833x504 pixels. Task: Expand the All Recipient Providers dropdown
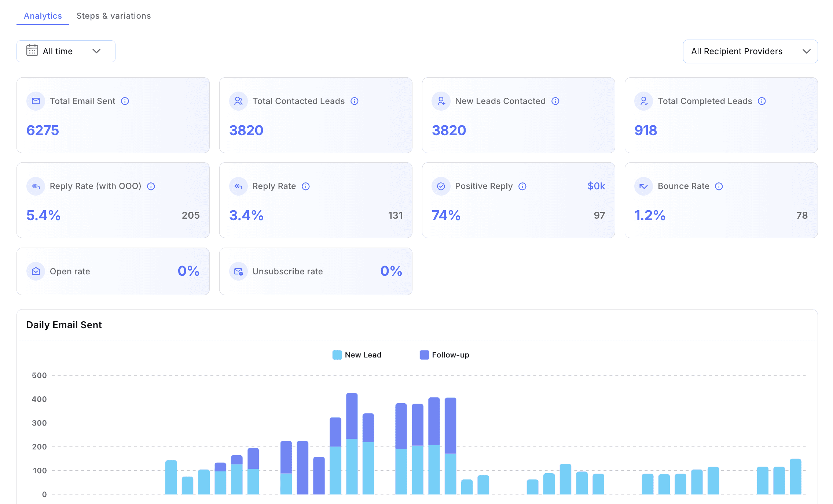point(750,52)
